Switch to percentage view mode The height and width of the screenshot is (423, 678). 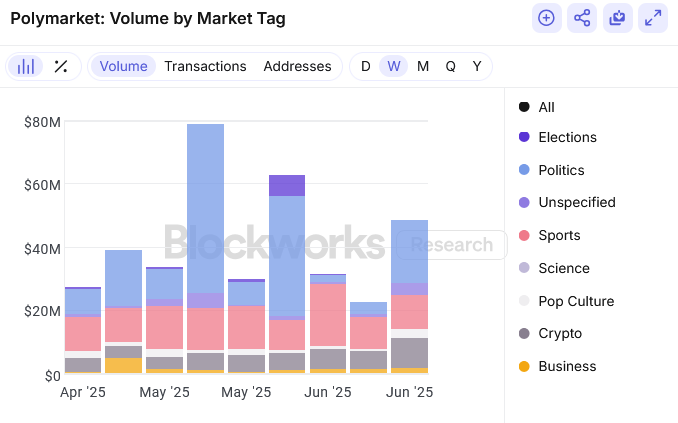point(61,67)
